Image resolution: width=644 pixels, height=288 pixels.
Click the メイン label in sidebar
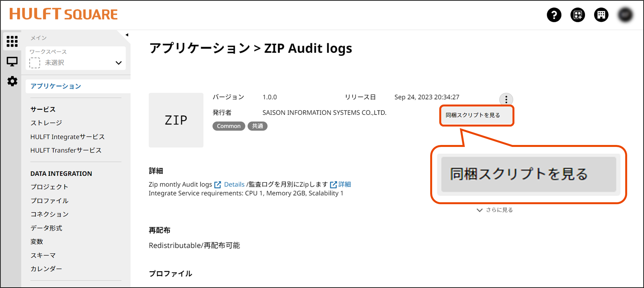tap(39, 38)
